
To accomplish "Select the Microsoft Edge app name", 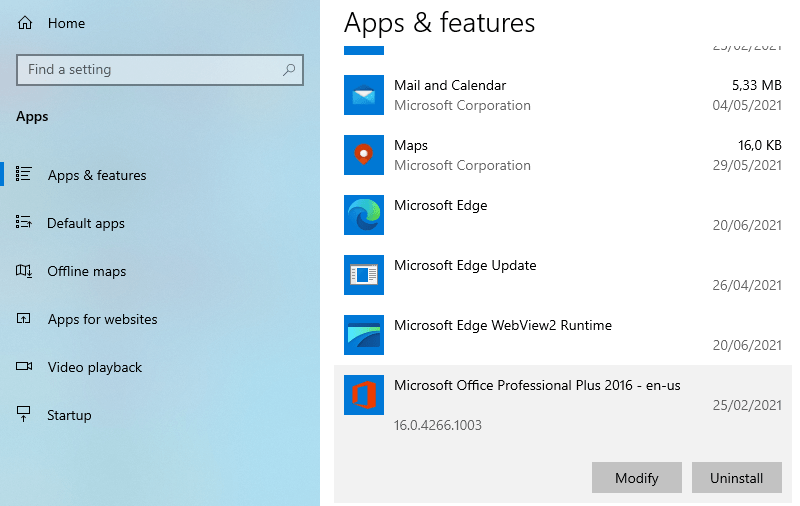I will [441, 206].
